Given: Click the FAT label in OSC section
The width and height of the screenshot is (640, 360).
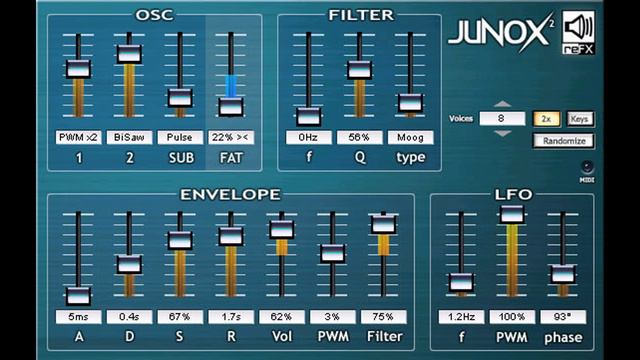Looking at the screenshot, I should pyautogui.click(x=231, y=158).
